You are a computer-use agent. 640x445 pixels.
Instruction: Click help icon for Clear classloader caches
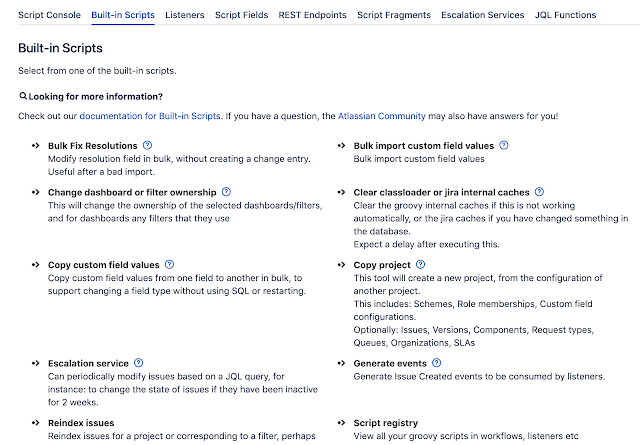pyautogui.click(x=539, y=192)
